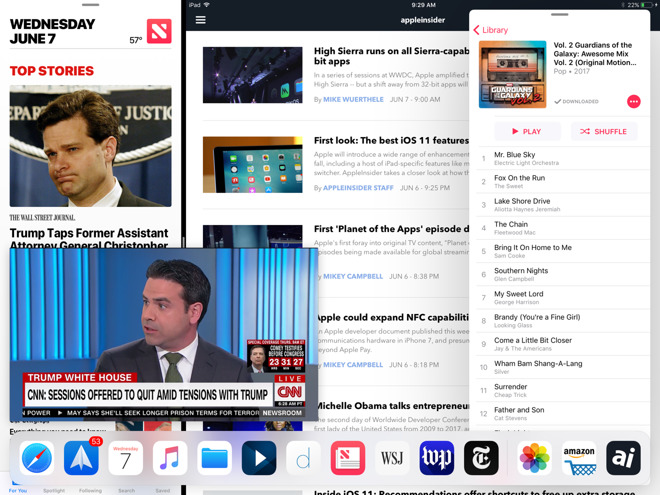
Task: Open the Trump Taps Former Assistant story
Action: tap(89, 238)
